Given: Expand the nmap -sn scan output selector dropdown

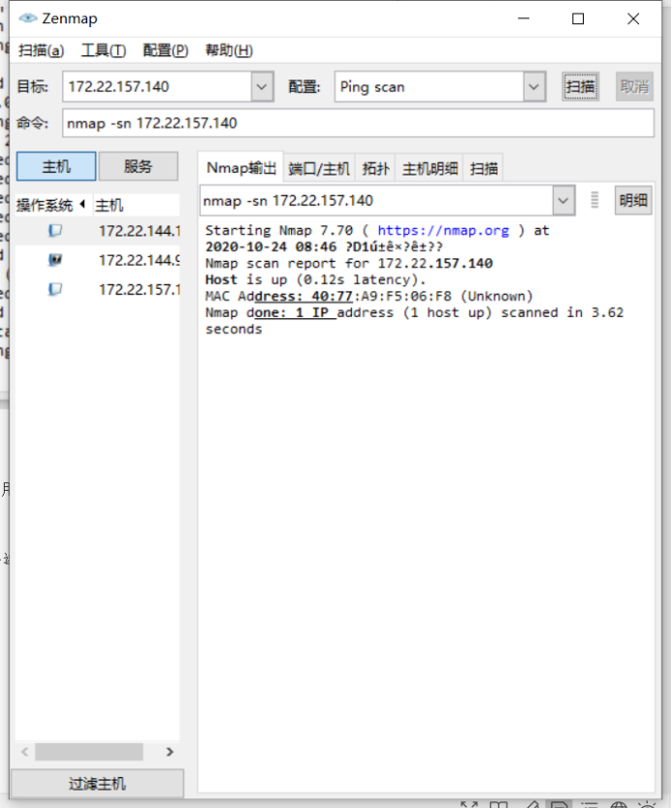Looking at the screenshot, I should [x=563, y=200].
